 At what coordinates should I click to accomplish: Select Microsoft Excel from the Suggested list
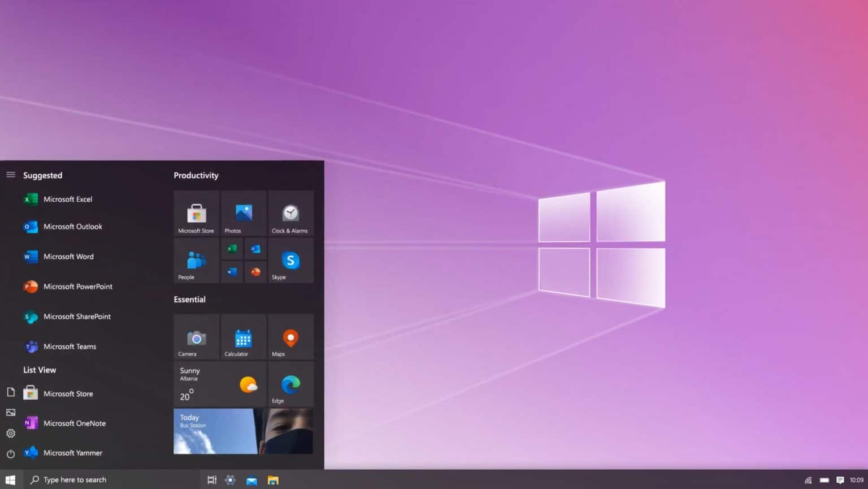(x=68, y=199)
